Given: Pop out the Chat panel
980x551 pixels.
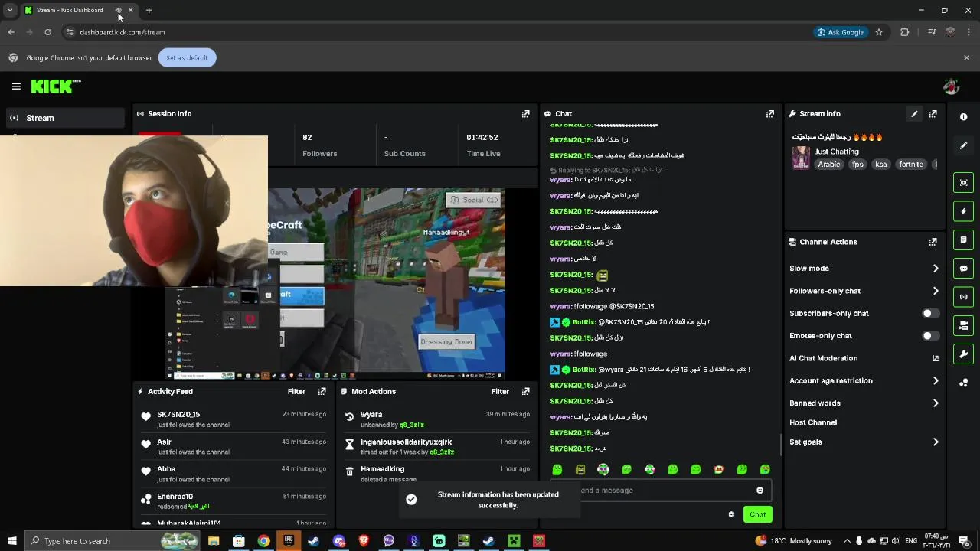Looking at the screenshot, I should tap(769, 114).
